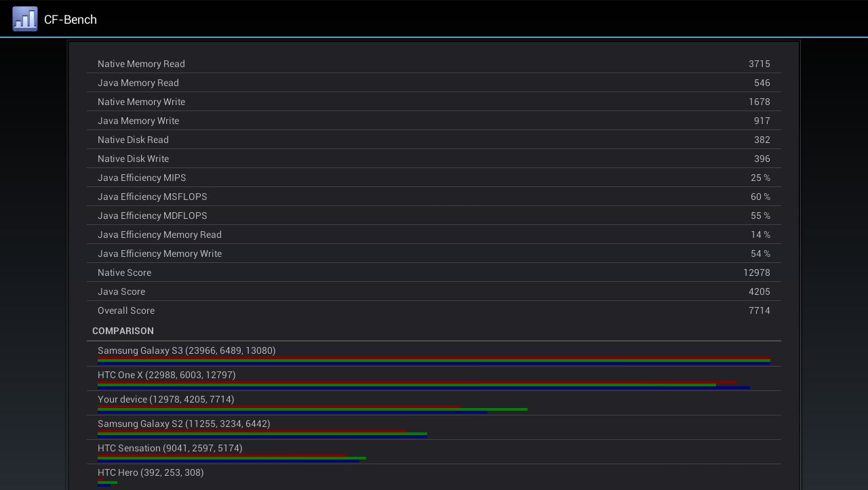Click the 55 % efficiency value
Screen dimensions: 868x490
[760, 216]
